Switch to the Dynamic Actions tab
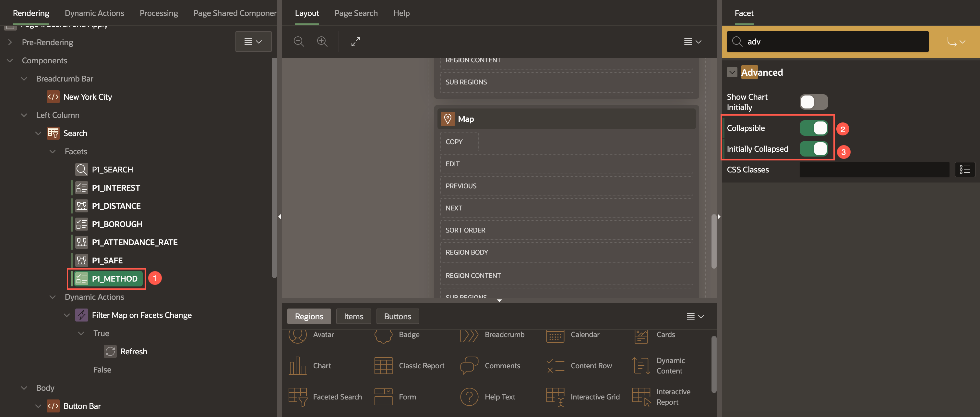This screenshot has width=980, height=417. pyautogui.click(x=94, y=13)
